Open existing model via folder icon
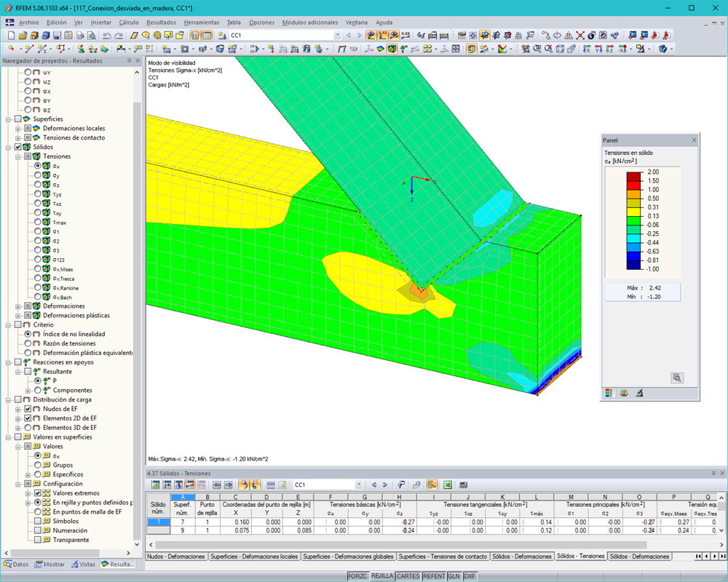The height and width of the screenshot is (582, 728). [x=23, y=35]
